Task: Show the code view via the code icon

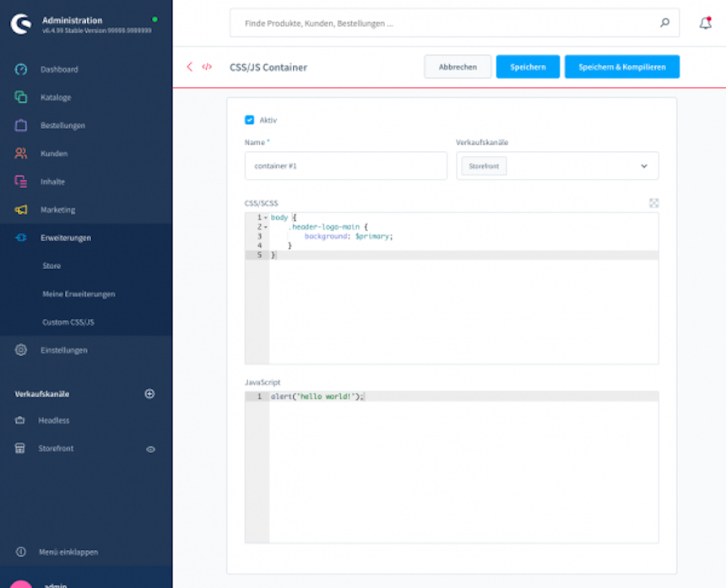Action: (206, 66)
